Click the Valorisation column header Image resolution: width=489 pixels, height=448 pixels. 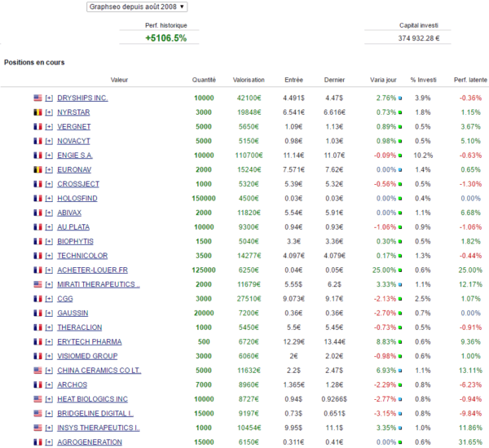pos(249,80)
